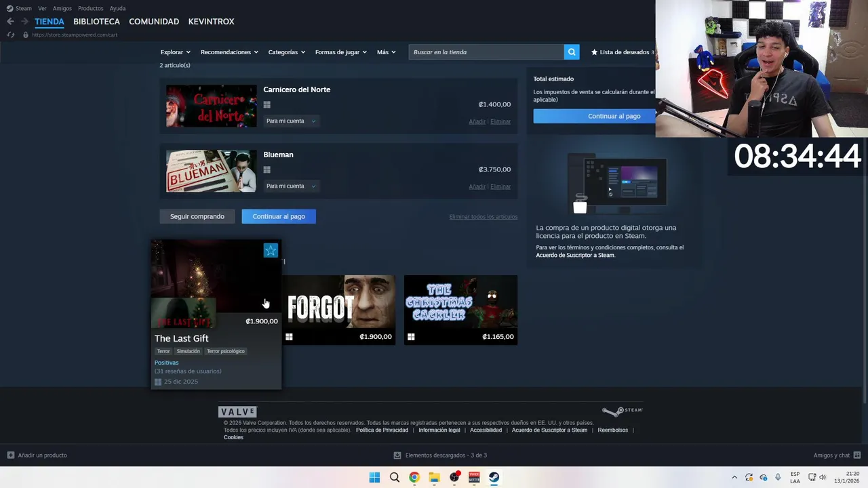
Task: Open the Ayuda menu
Action: pos(117,8)
